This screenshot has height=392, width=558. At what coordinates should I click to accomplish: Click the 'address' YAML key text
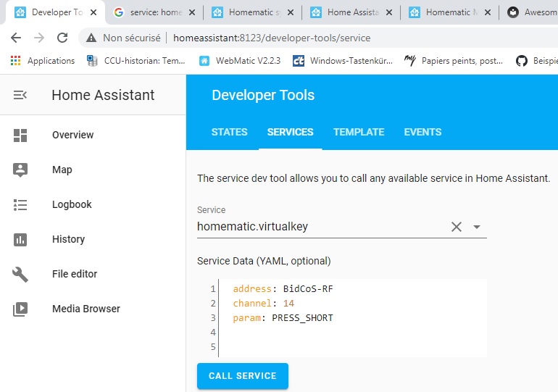pos(252,288)
